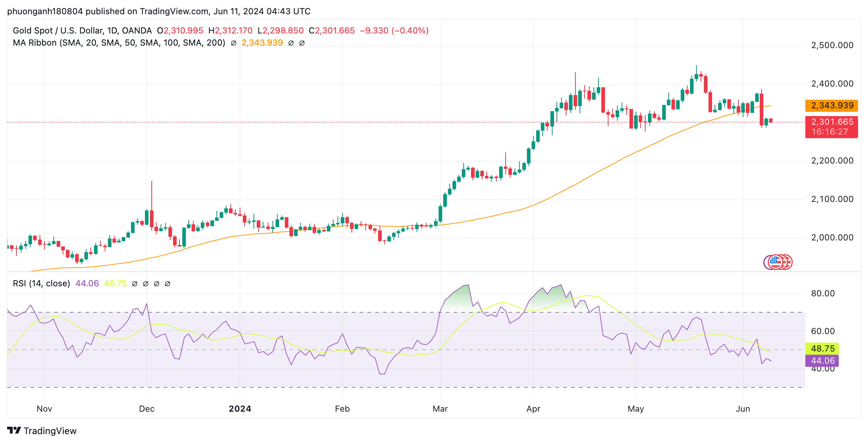Click the May label on time axis
The height and width of the screenshot is (443, 868).
click(636, 409)
